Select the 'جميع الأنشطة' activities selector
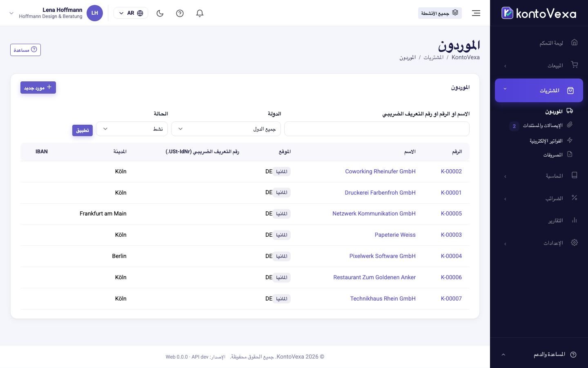The width and height of the screenshot is (588, 368). pos(440,13)
